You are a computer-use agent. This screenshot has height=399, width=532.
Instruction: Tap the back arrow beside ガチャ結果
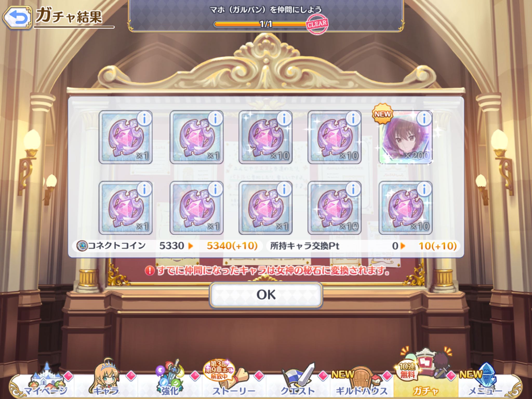click(x=17, y=18)
